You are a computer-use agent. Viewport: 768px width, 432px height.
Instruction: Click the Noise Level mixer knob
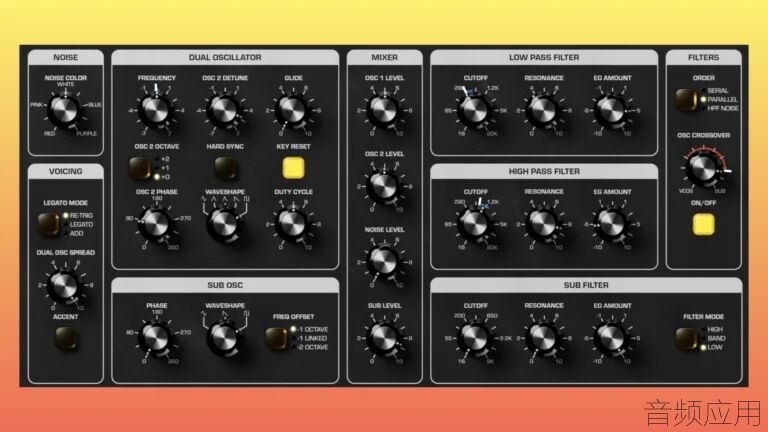384,262
